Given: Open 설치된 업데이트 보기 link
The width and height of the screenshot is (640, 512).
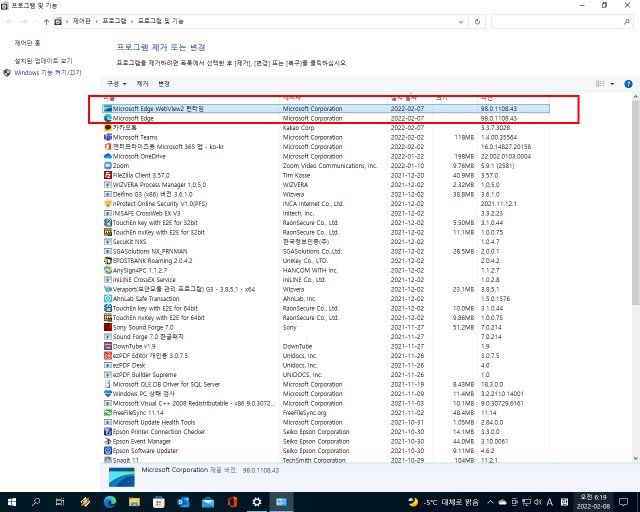Looking at the screenshot, I should pos(43,61).
